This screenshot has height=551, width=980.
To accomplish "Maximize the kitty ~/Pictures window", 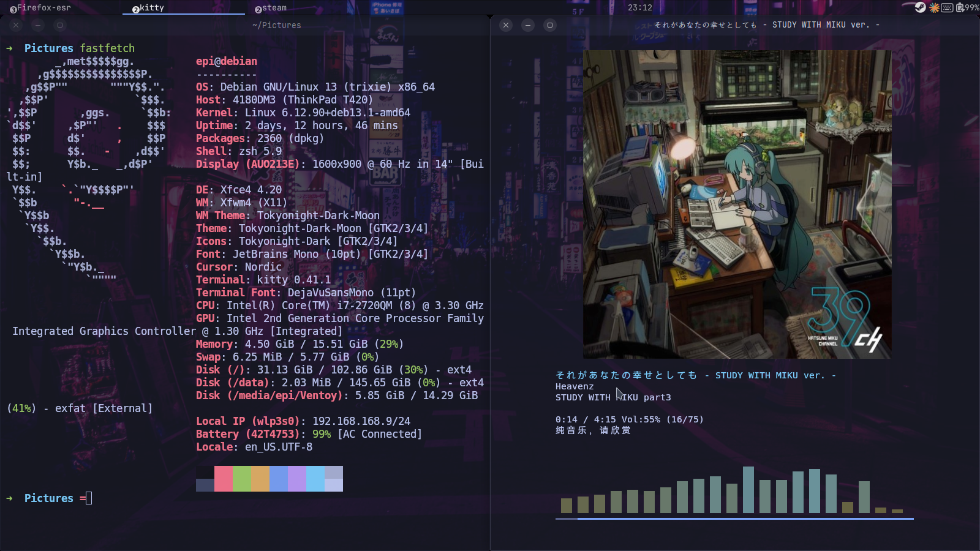I will tap(60, 25).
